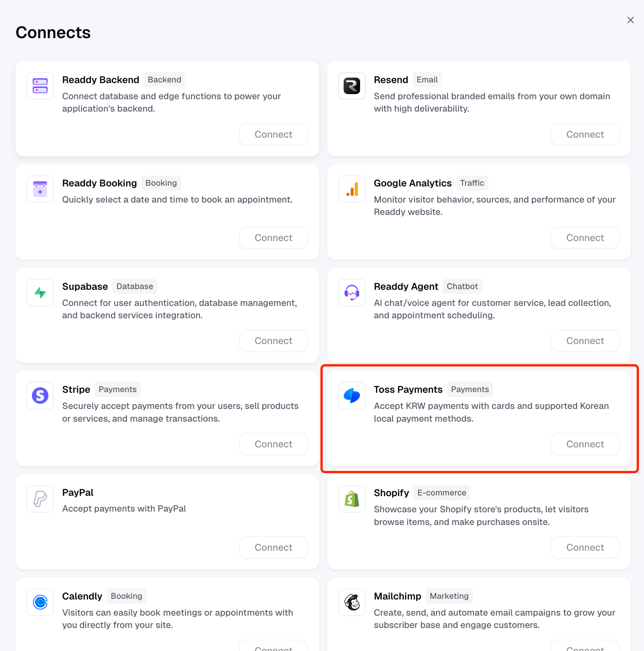Viewport: 644px width, 651px height.
Task: Click the Marketing tag next to Mailchimp
Action: [449, 596]
